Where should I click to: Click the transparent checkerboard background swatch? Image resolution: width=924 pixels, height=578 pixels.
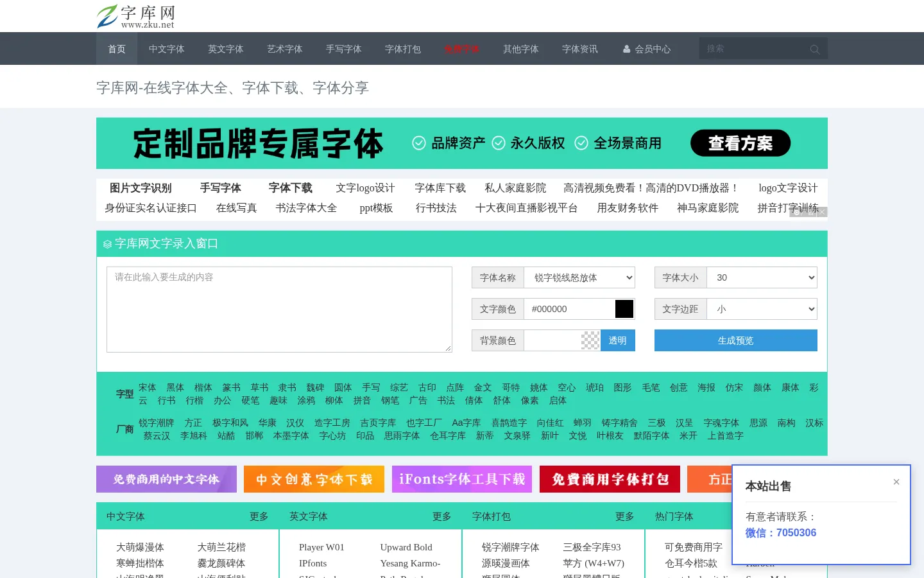pos(590,340)
